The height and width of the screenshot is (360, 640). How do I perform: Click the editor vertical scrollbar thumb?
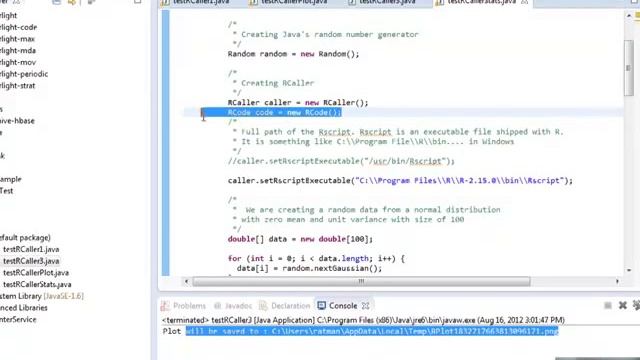point(629,68)
